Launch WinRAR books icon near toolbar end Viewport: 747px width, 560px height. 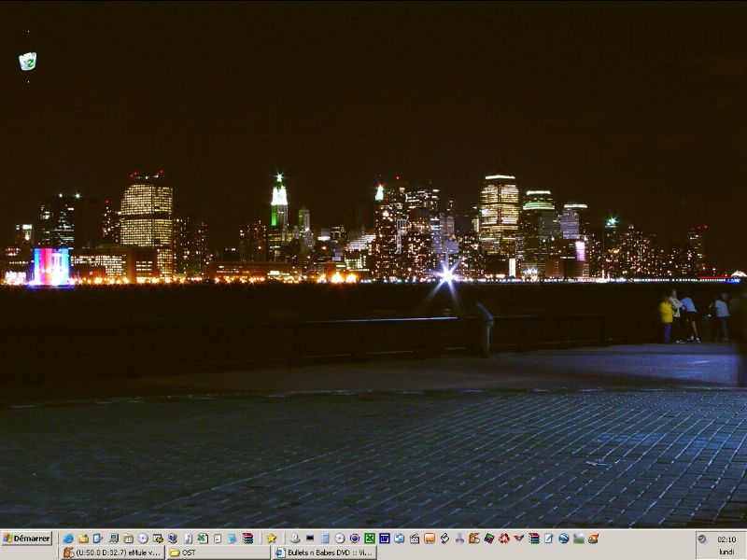[x=534, y=539]
